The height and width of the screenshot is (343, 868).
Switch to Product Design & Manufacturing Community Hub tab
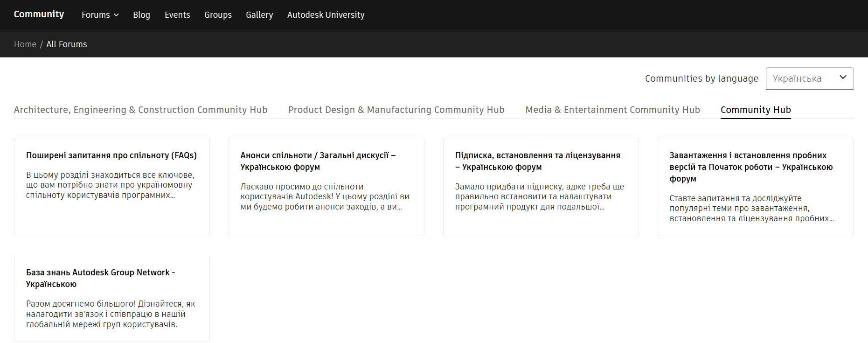pyautogui.click(x=396, y=110)
